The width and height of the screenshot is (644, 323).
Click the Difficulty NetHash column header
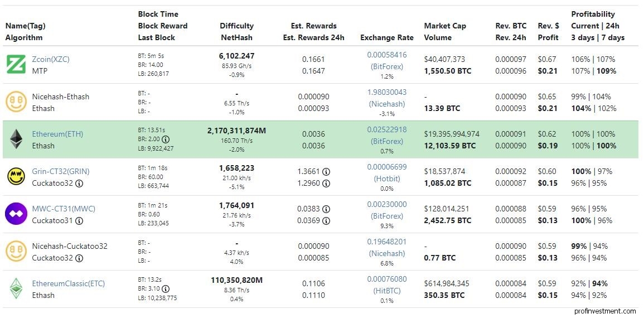pos(236,32)
